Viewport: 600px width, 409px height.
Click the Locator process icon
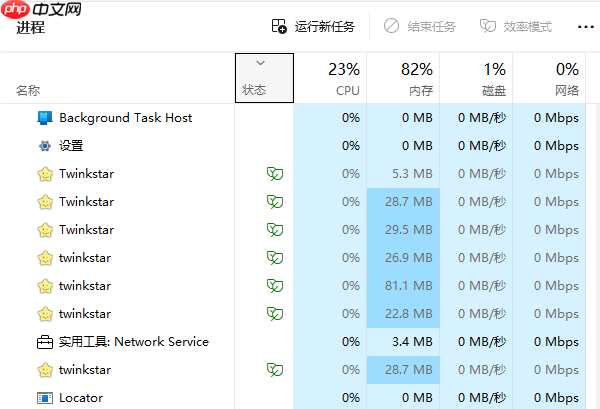point(45,398)
